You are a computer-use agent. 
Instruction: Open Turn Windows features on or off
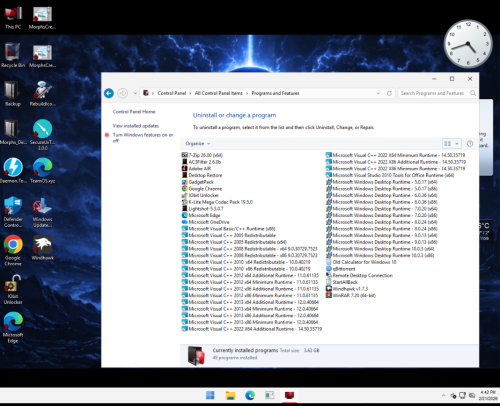(143, 138)
